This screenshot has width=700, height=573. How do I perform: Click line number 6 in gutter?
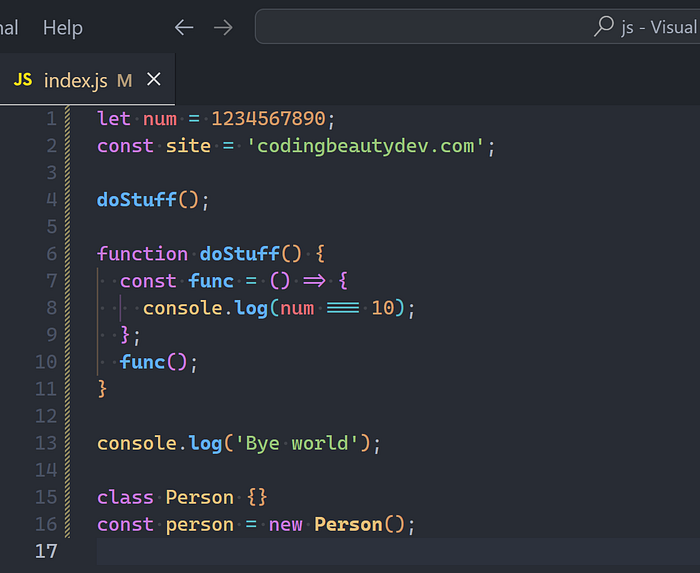[x=51, y=254]
